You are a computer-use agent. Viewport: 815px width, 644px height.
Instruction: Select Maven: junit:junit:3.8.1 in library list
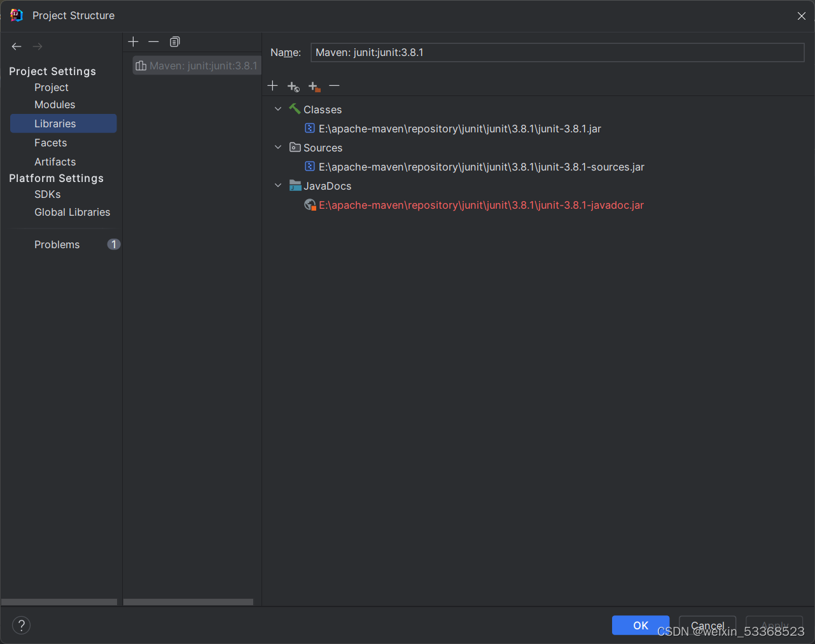[x=197, y=66]
